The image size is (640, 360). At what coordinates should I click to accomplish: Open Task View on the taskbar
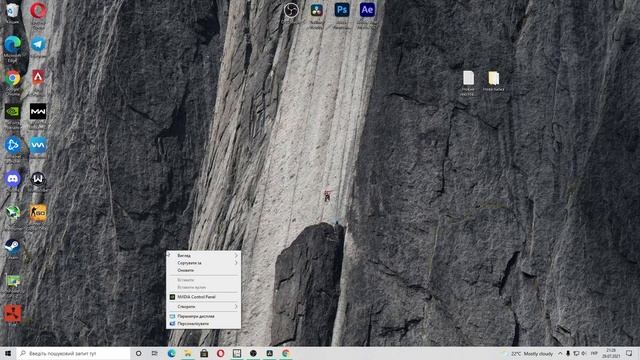pos(155,353)
